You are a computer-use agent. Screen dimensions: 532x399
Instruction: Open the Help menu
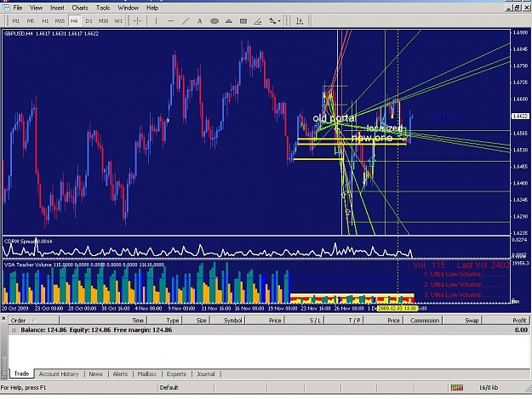pyautogui.click(x=152, y=8)
